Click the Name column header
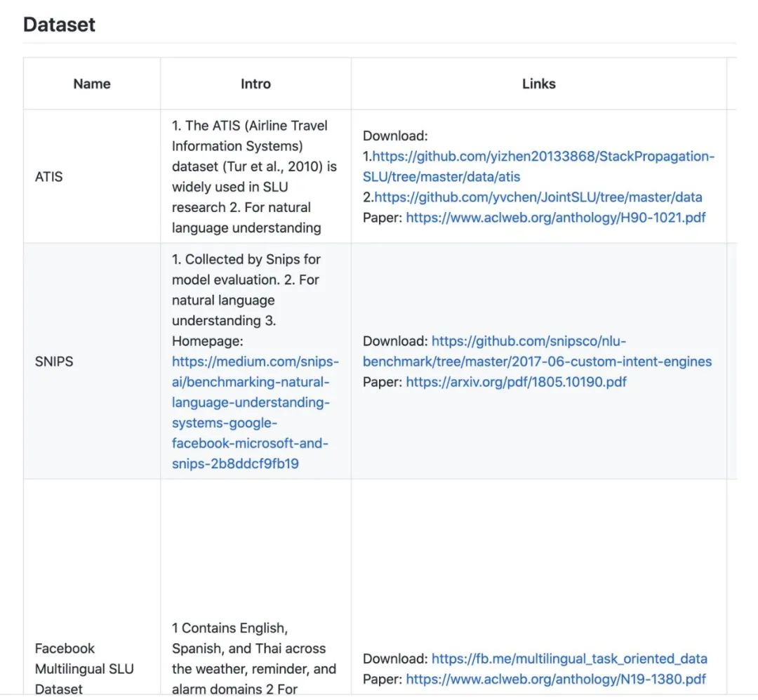 click(x=92, y=84)
